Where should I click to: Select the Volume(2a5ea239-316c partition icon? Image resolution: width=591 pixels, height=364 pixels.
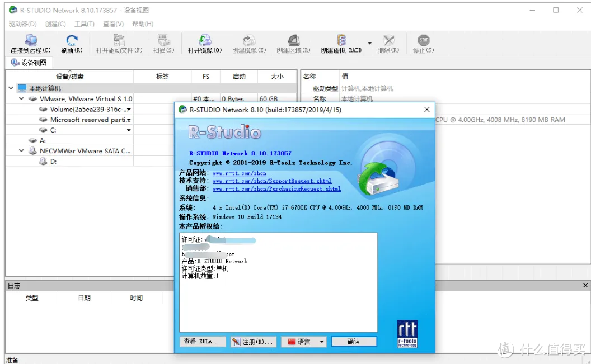[43, 109]
